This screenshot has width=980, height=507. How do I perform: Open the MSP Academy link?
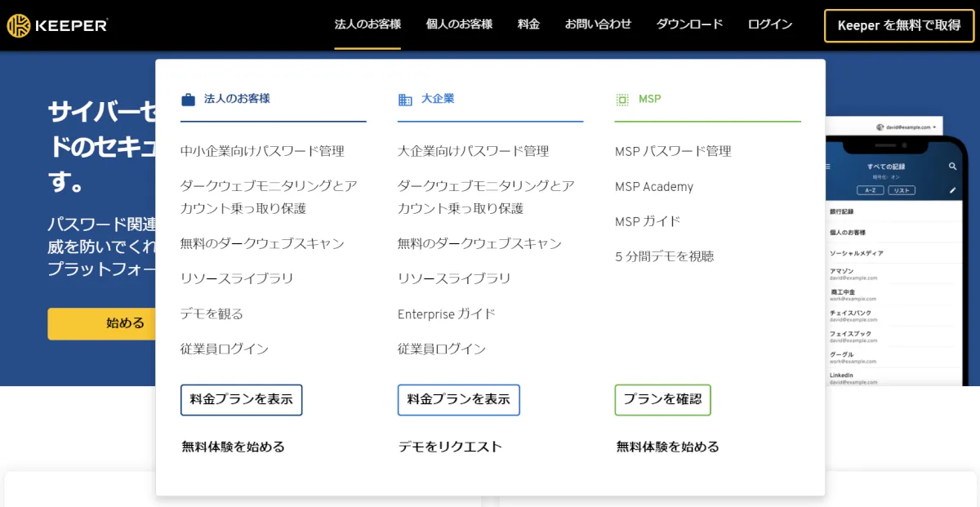(x=654, y=187)
